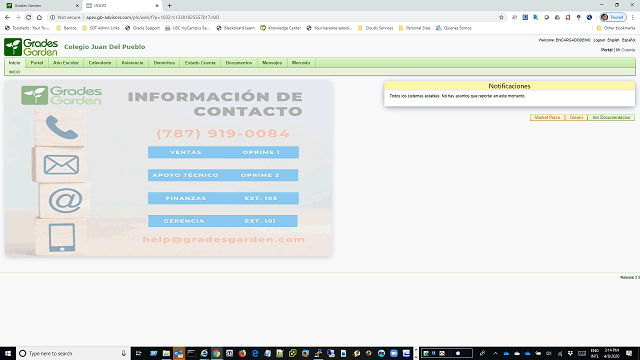The height and width of the screenshot is (360, 640).
Task: Open Microsoft Edge from the taskbar
Action: (x=255, y=353)
